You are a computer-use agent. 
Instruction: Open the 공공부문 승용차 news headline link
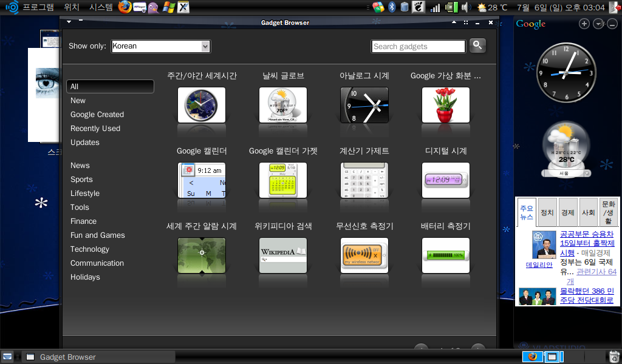[587, 243]
